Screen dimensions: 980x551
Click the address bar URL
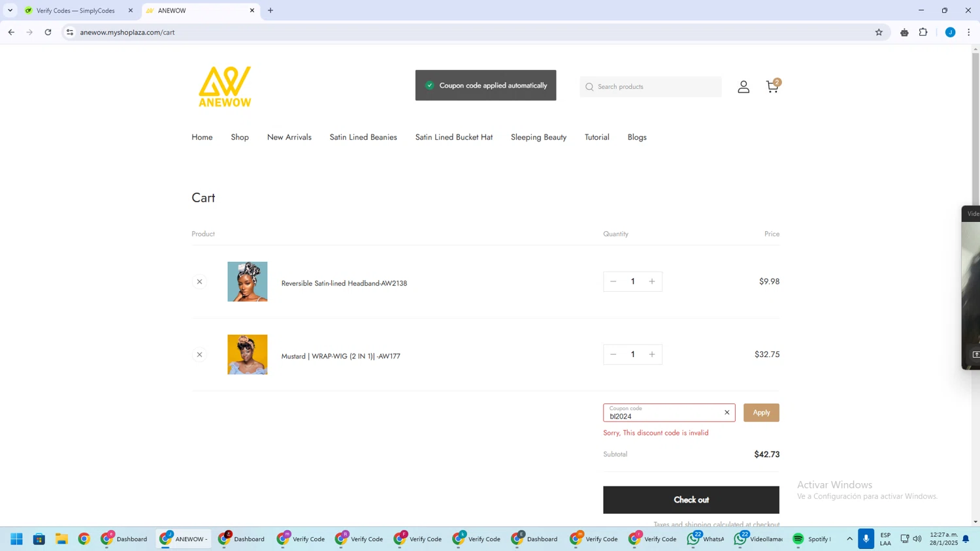pyautogui.click(x=127, y=32)
